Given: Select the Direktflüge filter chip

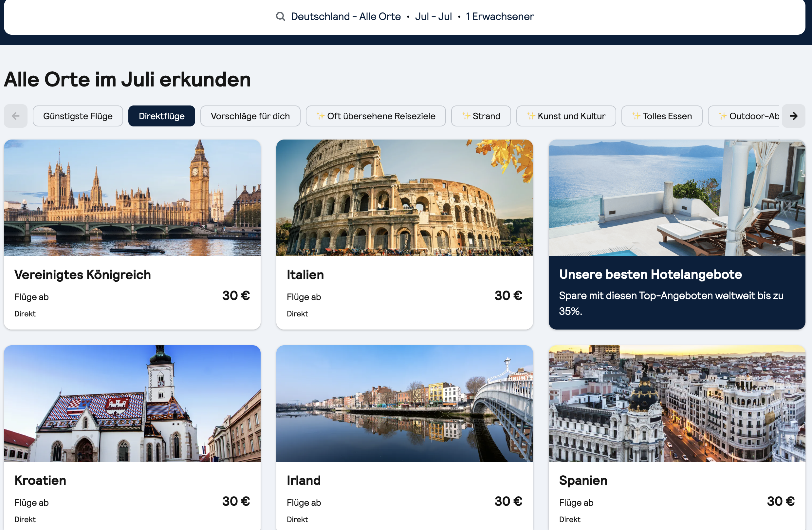Looking at the screenshot, I should point(162,116).
